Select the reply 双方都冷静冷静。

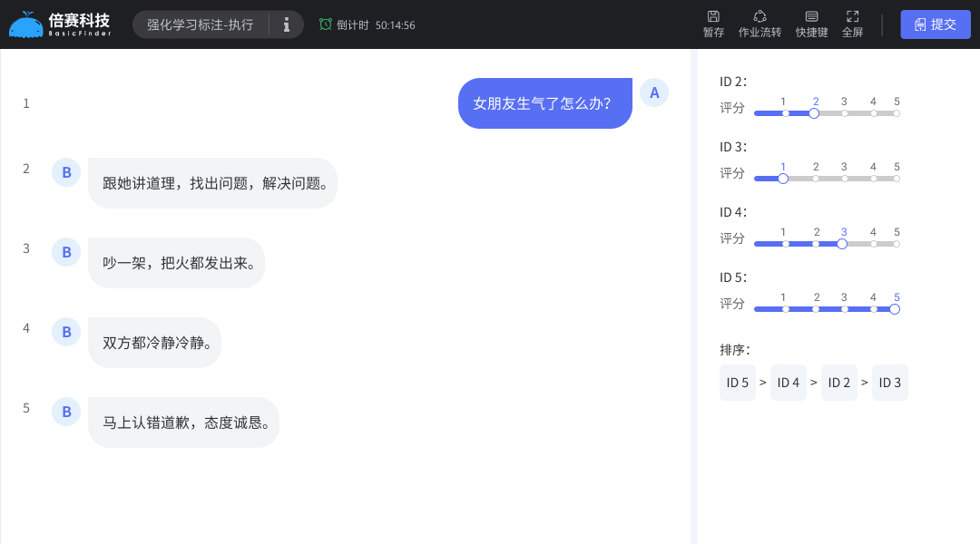pos(154,343)
